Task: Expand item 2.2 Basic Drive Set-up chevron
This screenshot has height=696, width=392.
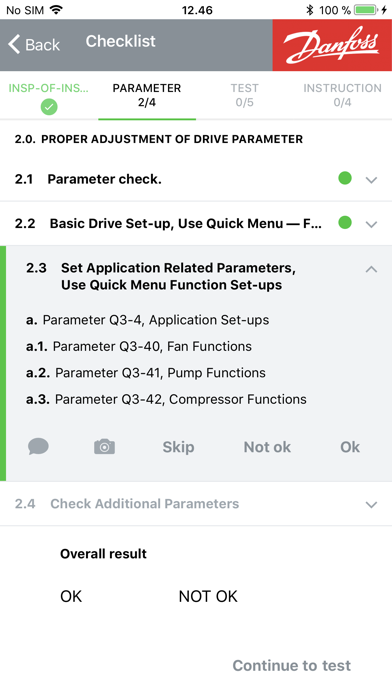Action: point(371,224)
